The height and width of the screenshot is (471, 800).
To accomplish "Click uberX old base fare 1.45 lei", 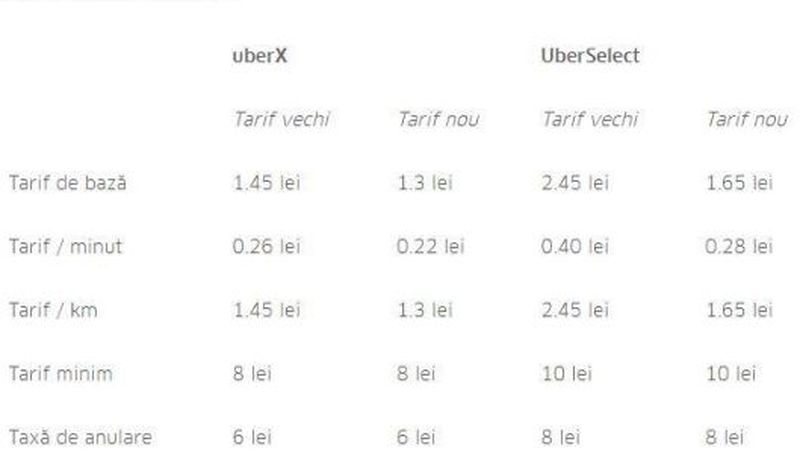I will (x=266, y=183).
